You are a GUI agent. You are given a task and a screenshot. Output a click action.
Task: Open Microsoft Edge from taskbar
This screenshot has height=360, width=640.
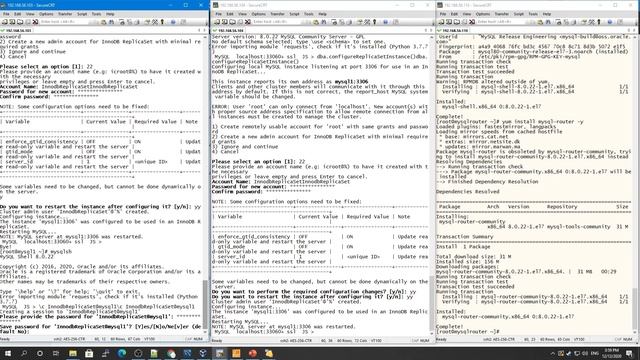click(x=122, y=353)
